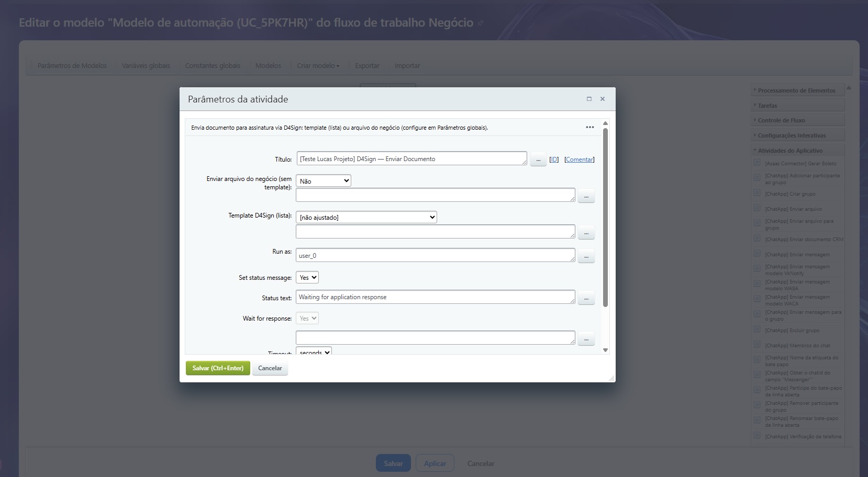Click Cancelar at the page bottom

coord(481,463)
